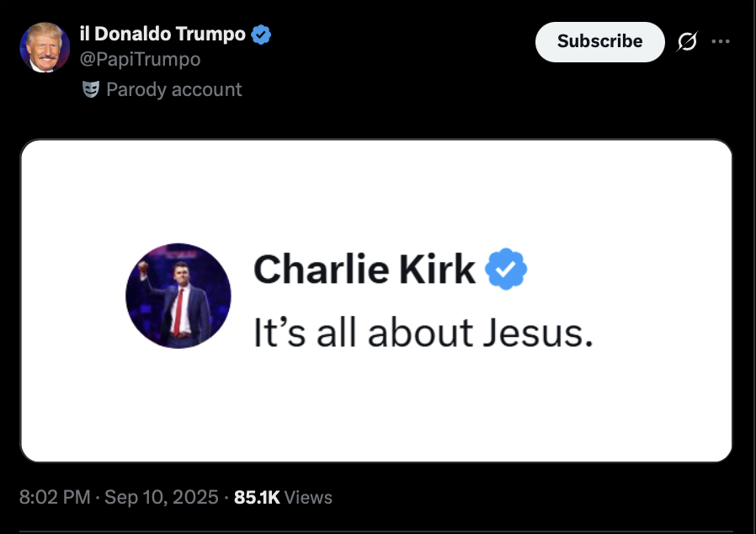The height and width of the screenshot is (534, 756).
Task: Click the parody account mask icon
Action: (x=91, y=89)
